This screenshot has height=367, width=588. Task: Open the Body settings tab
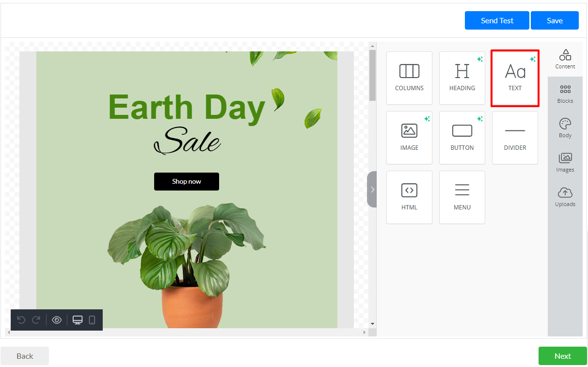[x=565, y=128]
